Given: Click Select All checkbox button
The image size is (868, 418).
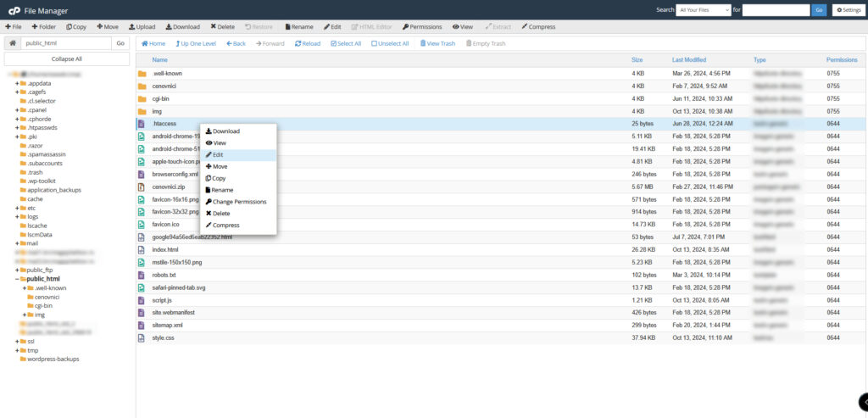Looking at the screenshot, I should pos(346,43).
